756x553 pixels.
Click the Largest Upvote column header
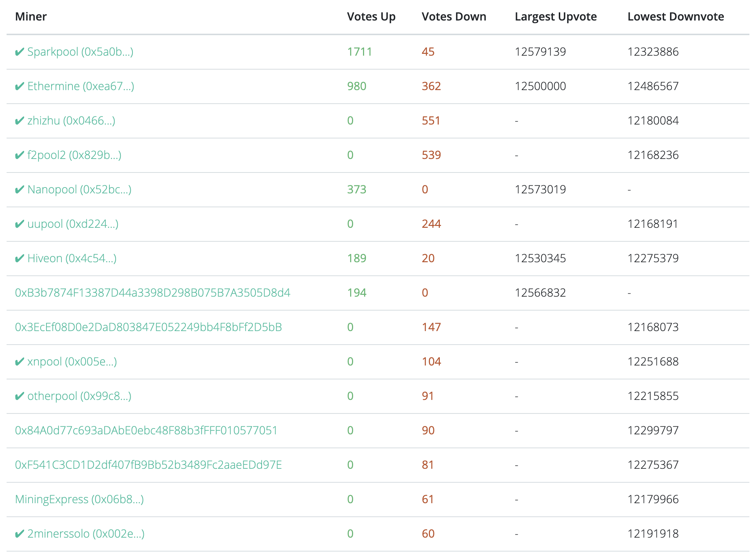[556, 17]
